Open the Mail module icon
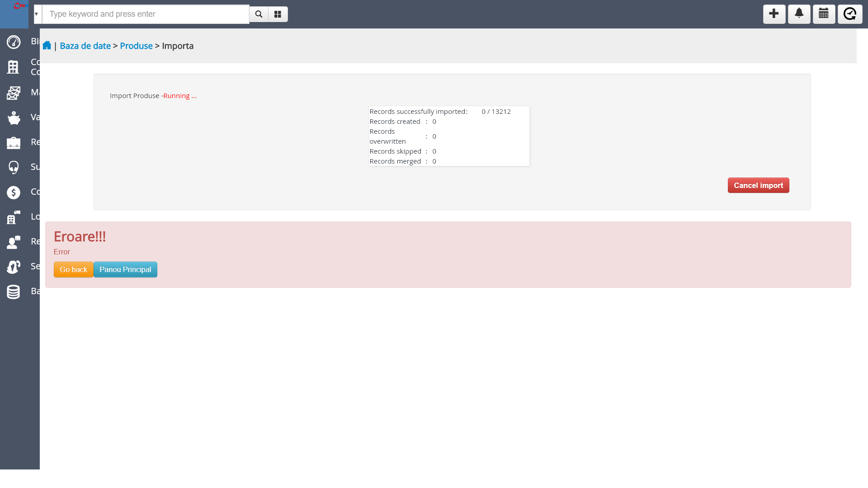 [14, 93]
